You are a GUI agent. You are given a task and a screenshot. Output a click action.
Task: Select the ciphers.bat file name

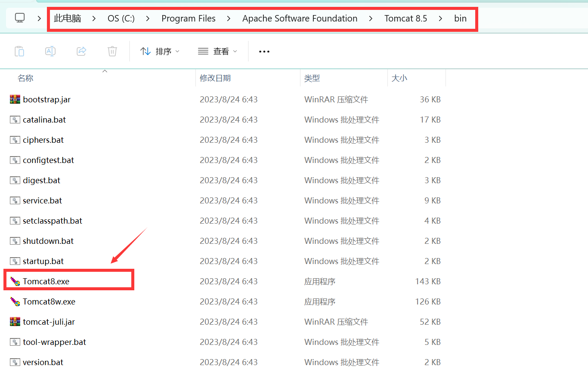pos(43,140)
